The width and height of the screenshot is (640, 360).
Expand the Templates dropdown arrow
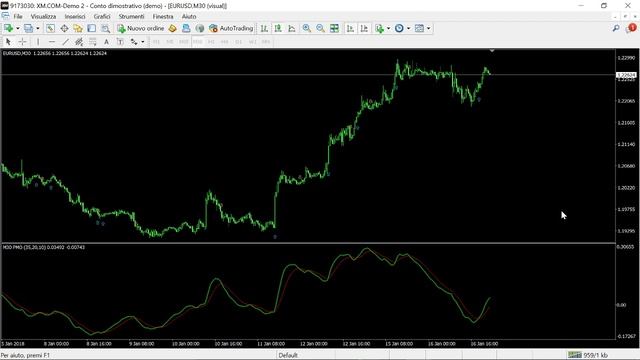point(428,28)
